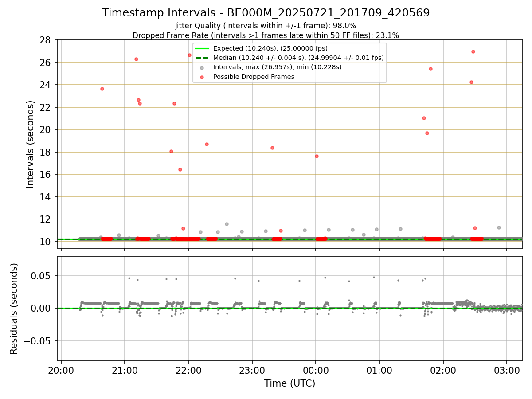Click the 'Time (UTC)' x-axis label

[290, 383]
